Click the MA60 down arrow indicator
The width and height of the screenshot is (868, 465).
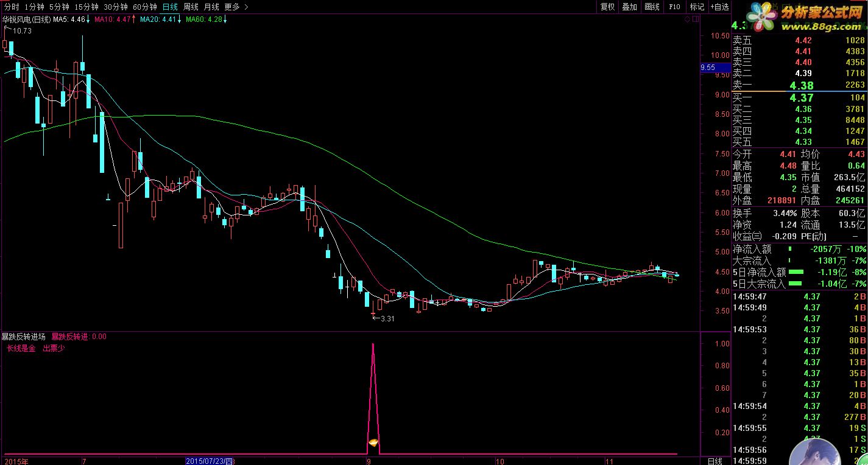pos(225,19)
